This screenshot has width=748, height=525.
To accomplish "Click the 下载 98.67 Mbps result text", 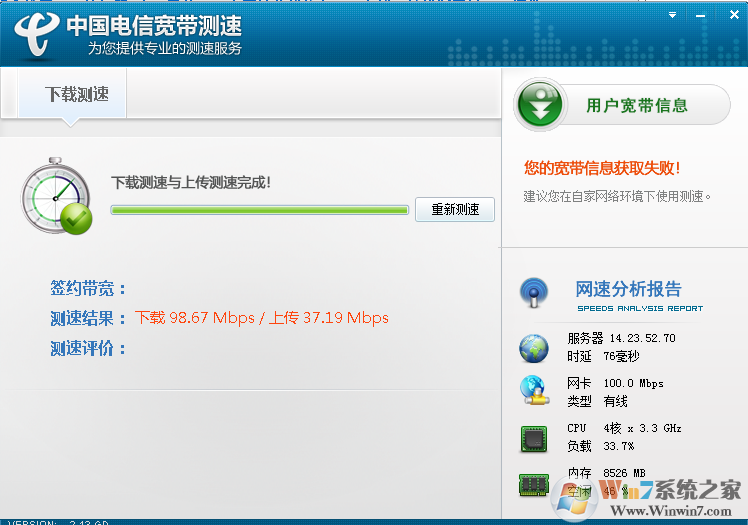I will [x=195, y=318].
